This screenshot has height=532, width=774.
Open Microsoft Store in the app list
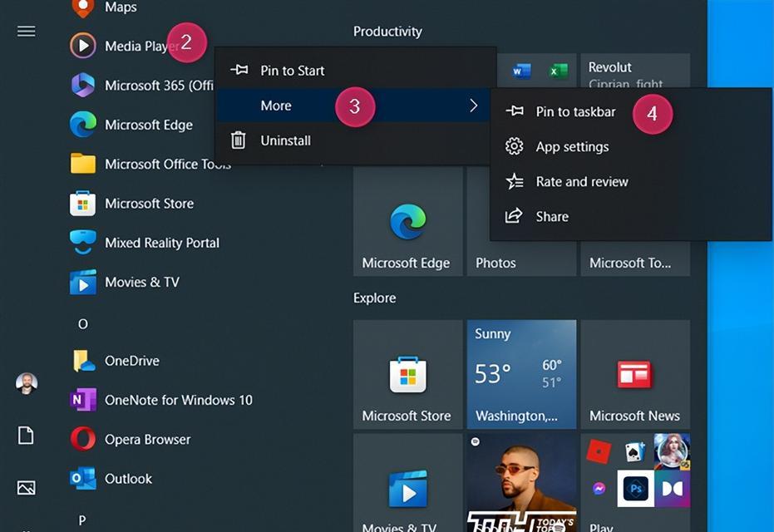coord(132,204)
